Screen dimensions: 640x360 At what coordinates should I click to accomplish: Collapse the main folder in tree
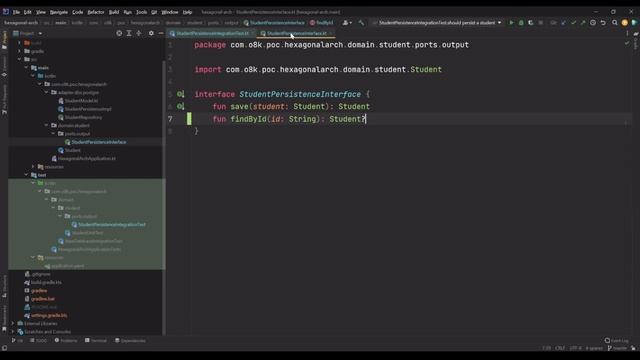click(x=27, y=68)
